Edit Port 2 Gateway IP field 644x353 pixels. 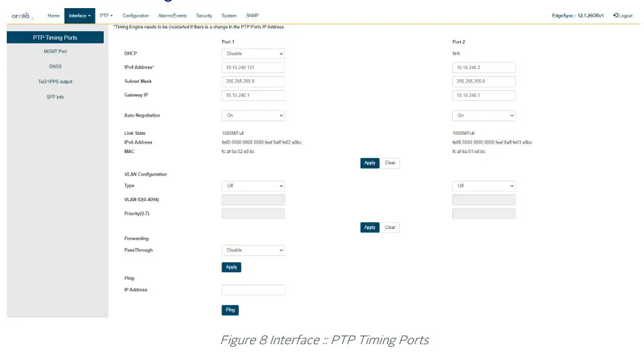pyautogui.click(x=484, y=96)
